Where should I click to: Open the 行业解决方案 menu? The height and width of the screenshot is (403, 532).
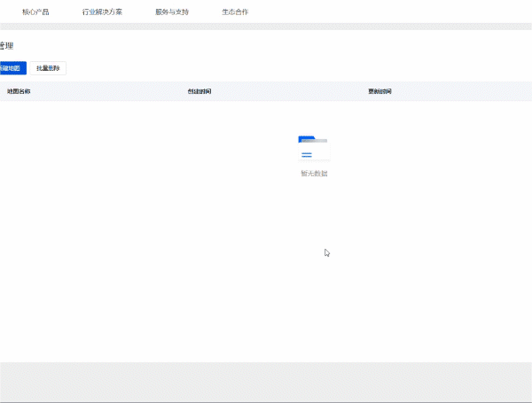[102, 12]
